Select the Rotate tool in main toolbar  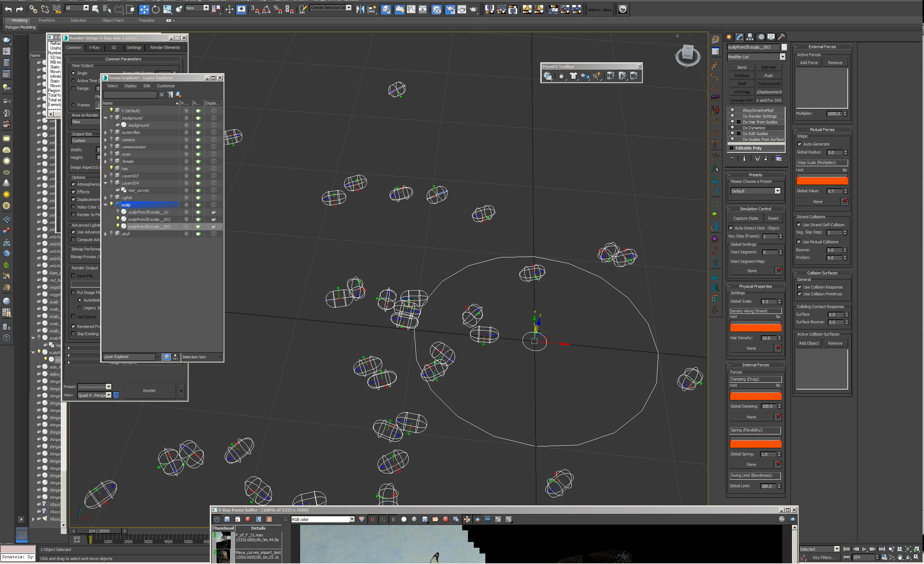(x=156, y=9)
